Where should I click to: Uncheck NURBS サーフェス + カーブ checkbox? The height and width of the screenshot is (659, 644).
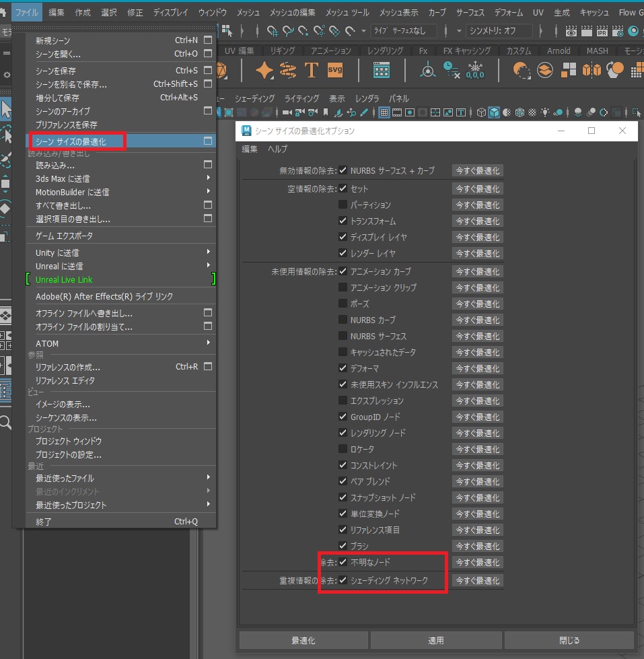[343, 170]
